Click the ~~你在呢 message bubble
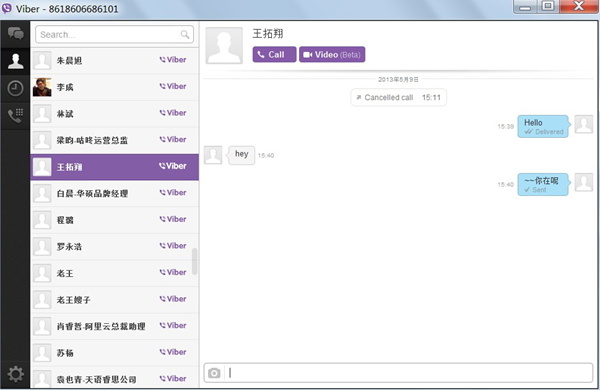Viewport: 600px width, 390px height. tap(543, 184)
